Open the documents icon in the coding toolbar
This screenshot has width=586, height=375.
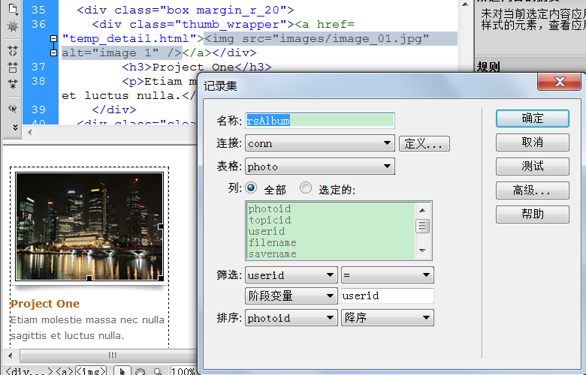(x=12, y=9)
